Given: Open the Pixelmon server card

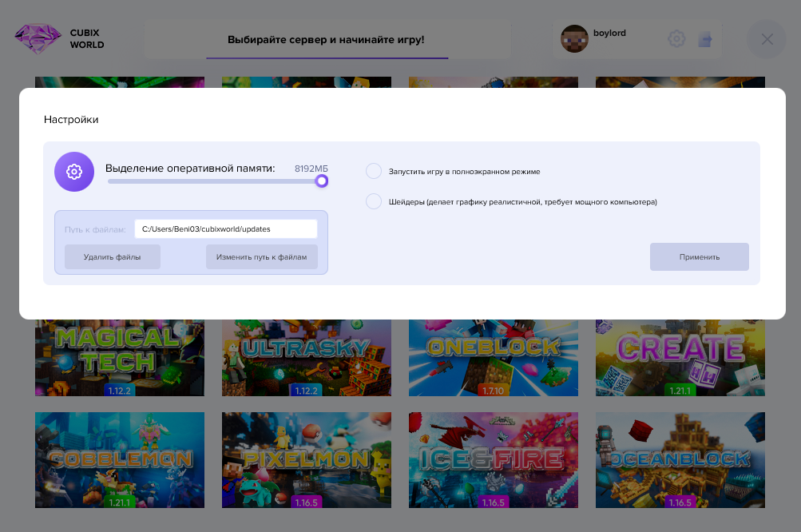Looking at the screenshot, I should 306,460.
